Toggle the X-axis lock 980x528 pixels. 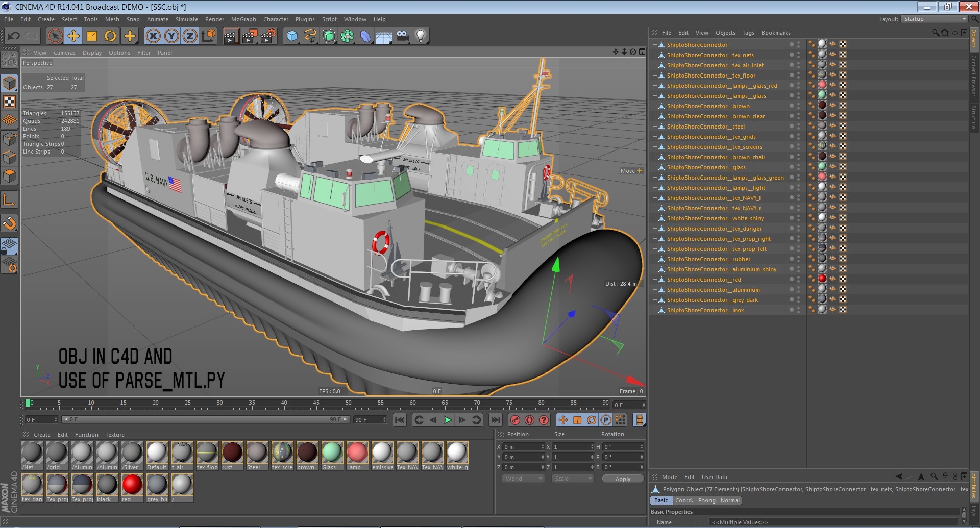coord(153,36)
